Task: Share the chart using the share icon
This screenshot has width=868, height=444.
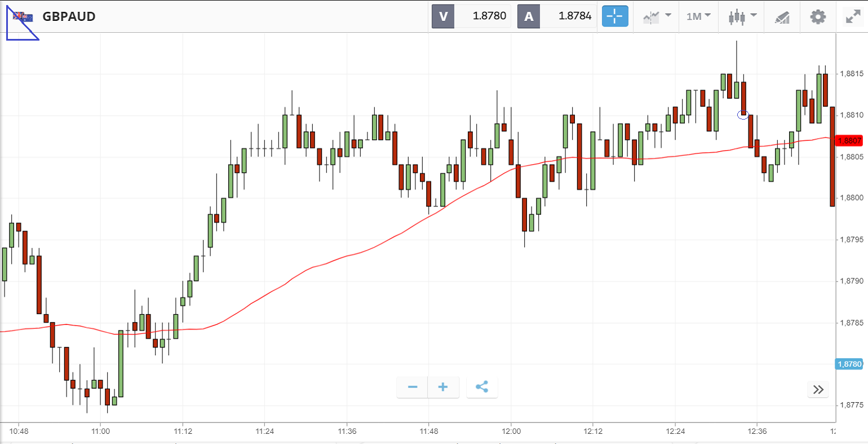Action: 482,387
